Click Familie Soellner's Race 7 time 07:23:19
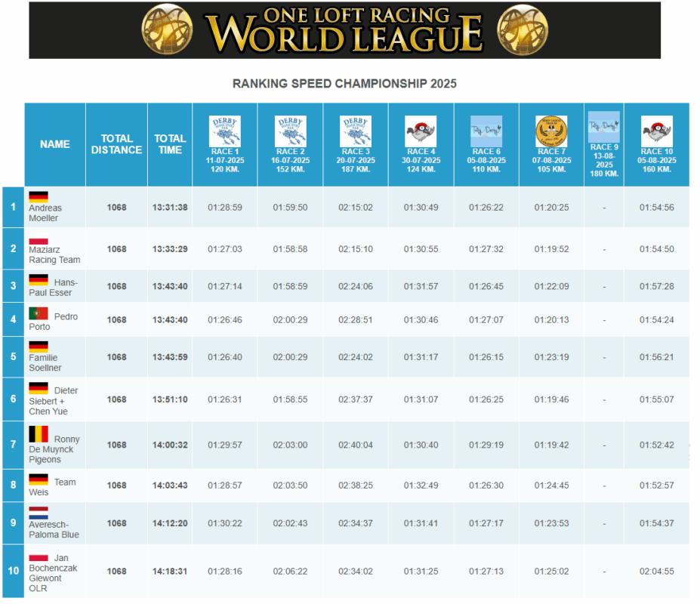Viewport: 700px width, 604px height. coord(552,357)
